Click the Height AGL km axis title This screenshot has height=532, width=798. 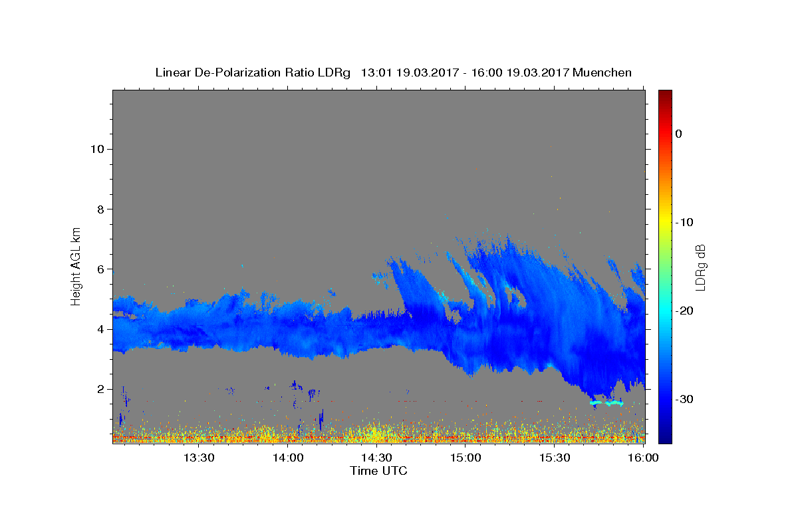click(76, 265)
